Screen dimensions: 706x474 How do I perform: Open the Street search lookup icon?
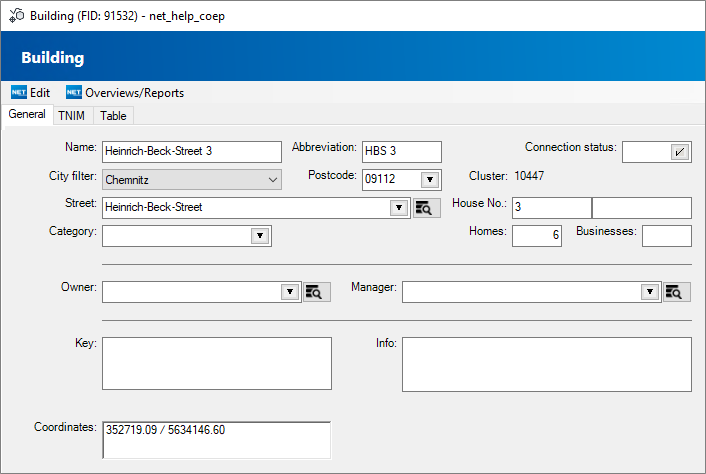[426, 208]
